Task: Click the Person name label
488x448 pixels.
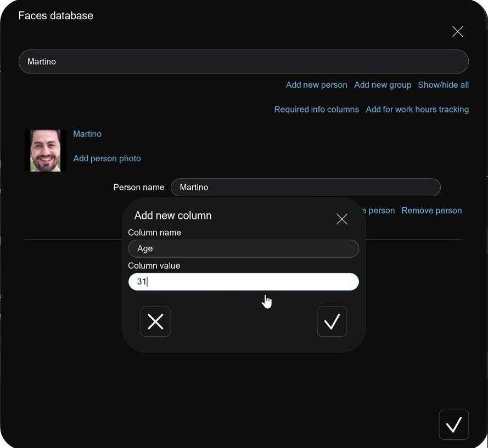Action: (139, 187)
